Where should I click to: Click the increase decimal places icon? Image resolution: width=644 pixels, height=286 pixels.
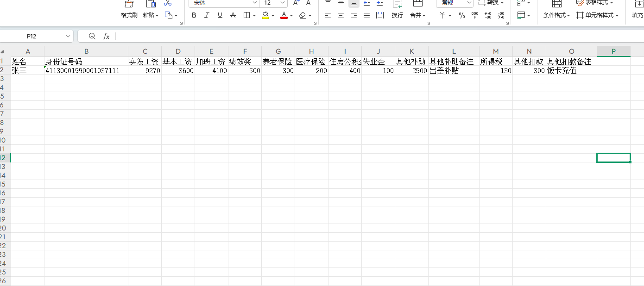487,15
